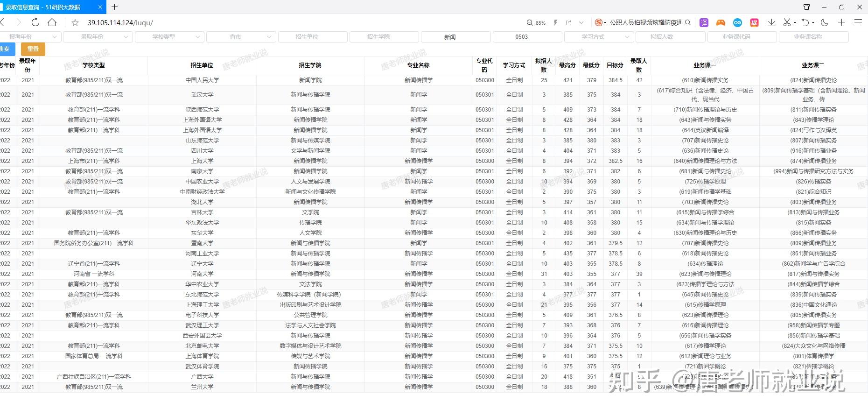This screenshot has width=868, height=416.
Task: Bookmark this page with the star icon
Action: (75, 22)
